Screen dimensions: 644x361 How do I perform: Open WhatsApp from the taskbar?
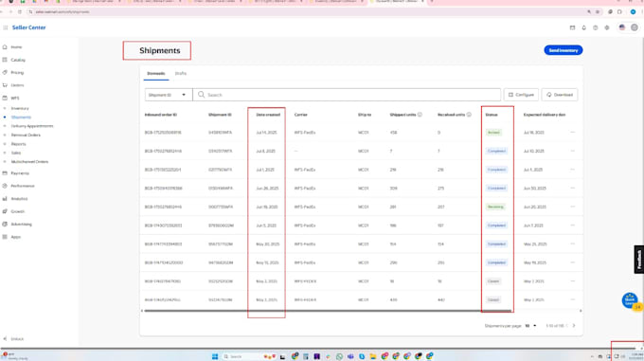(339, 356)
